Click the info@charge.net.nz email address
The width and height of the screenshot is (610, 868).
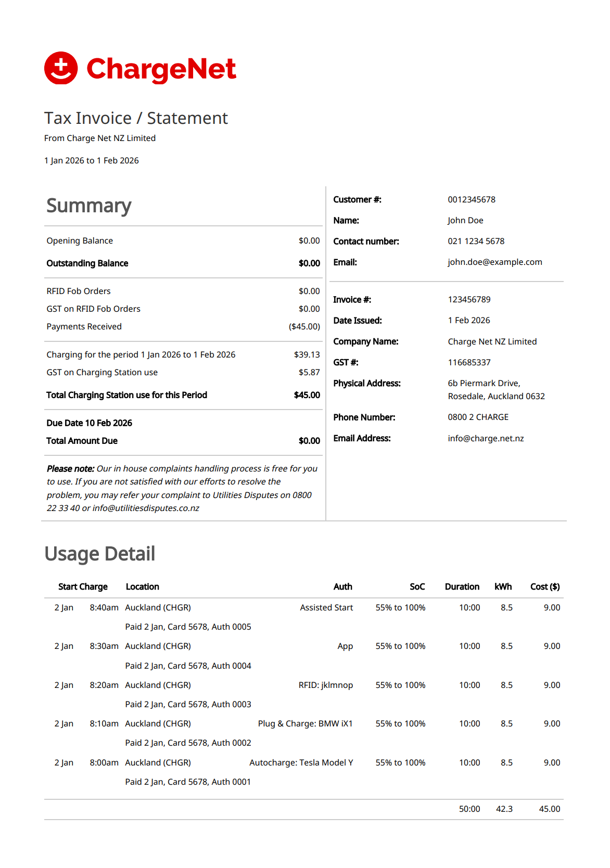tap(486, 438)
